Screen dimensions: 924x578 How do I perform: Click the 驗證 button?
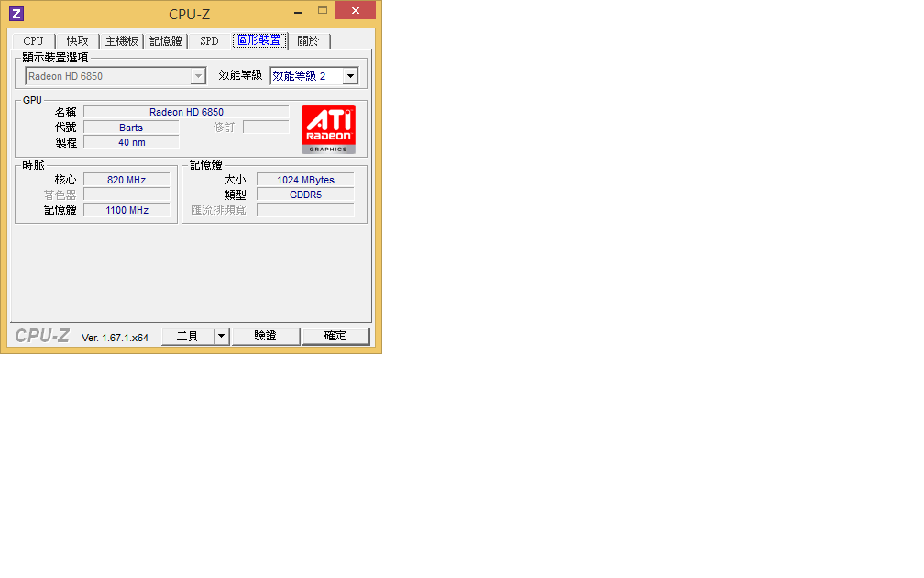265,336
